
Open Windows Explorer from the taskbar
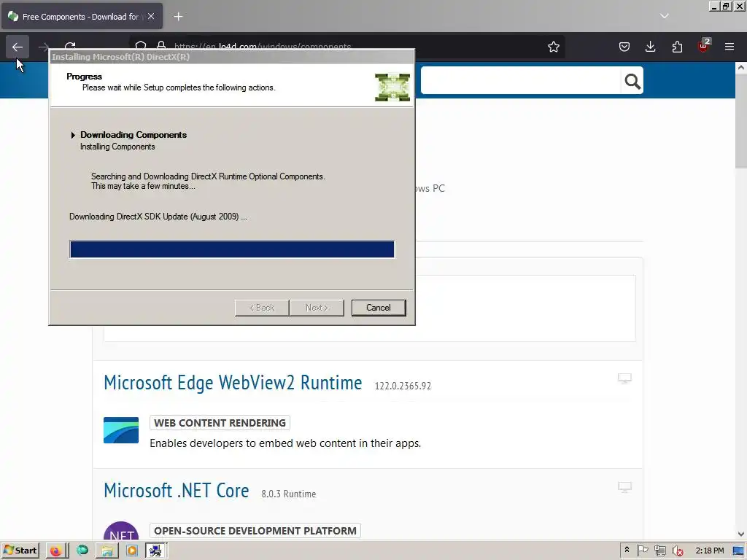107,551
